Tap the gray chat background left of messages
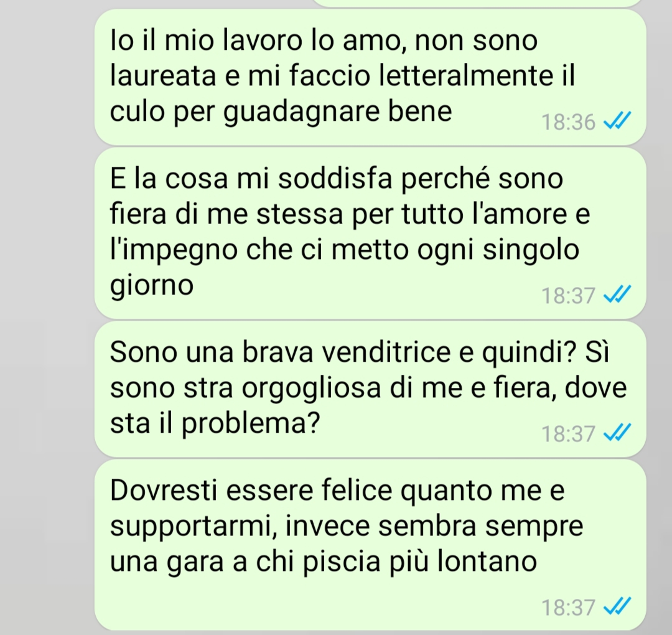The width and height of the screenshot is (672, 635). point(47,317)
